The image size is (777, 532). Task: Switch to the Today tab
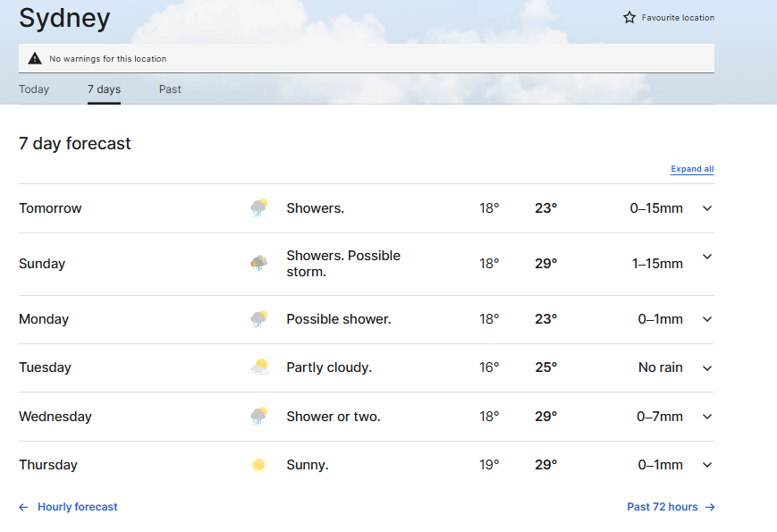[x=34, y=89]
